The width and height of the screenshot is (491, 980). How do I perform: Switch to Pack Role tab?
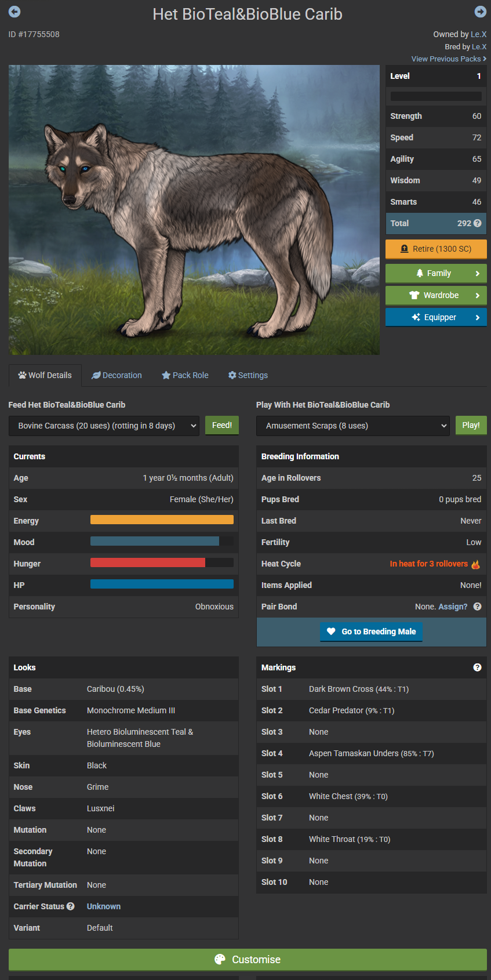[185, 375]
